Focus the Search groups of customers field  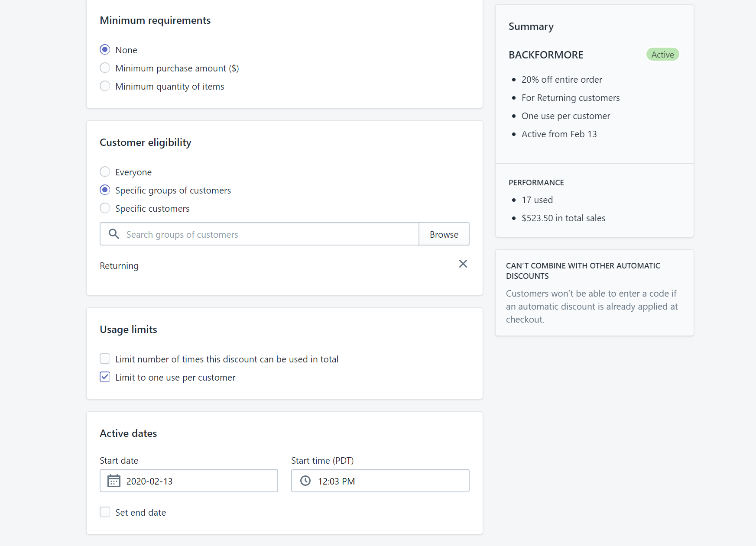point(269,234)
